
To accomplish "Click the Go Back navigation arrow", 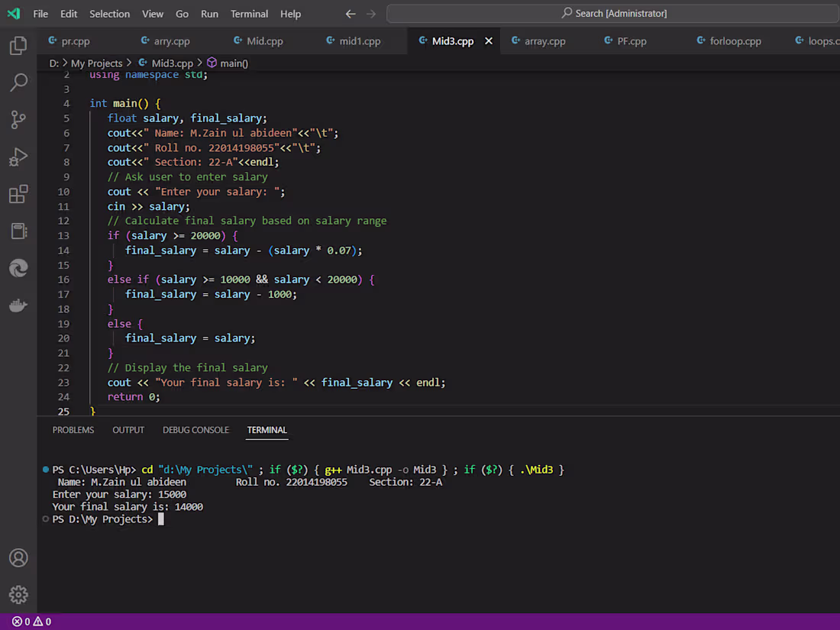I will (351, 13).
